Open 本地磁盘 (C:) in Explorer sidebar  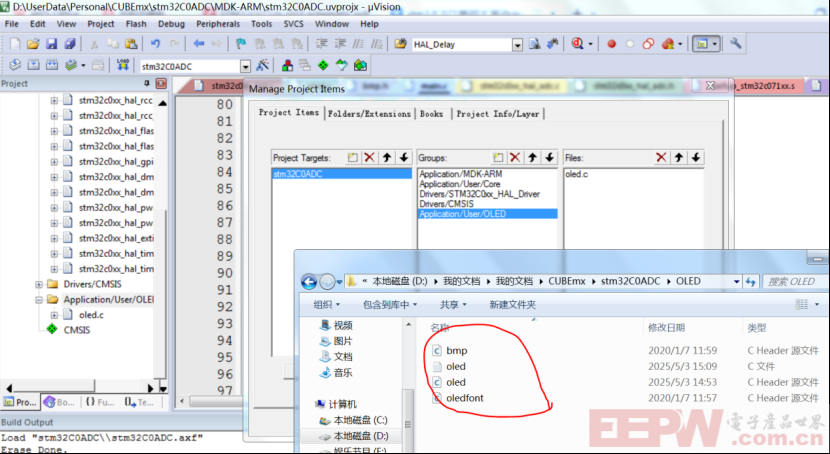[x=360, y=420]
